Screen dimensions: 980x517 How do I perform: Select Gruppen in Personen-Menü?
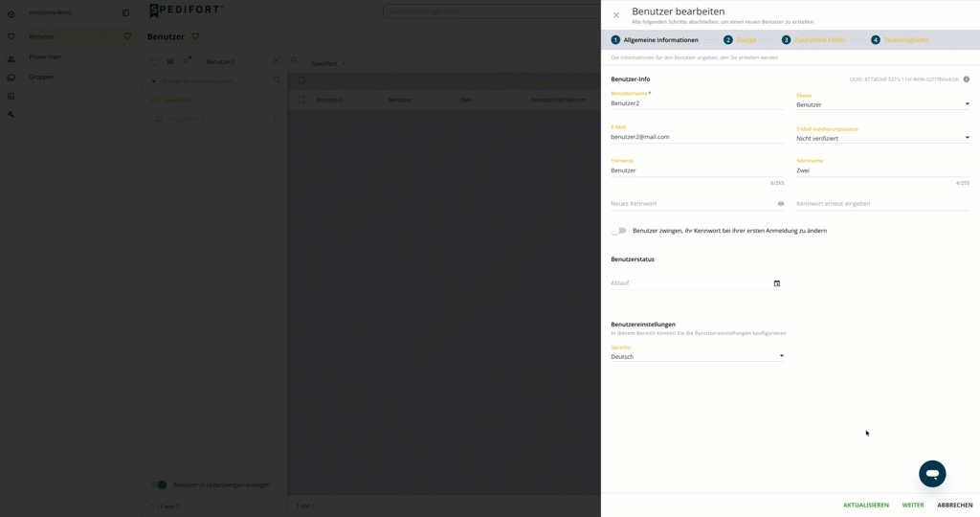coord(41,77)
